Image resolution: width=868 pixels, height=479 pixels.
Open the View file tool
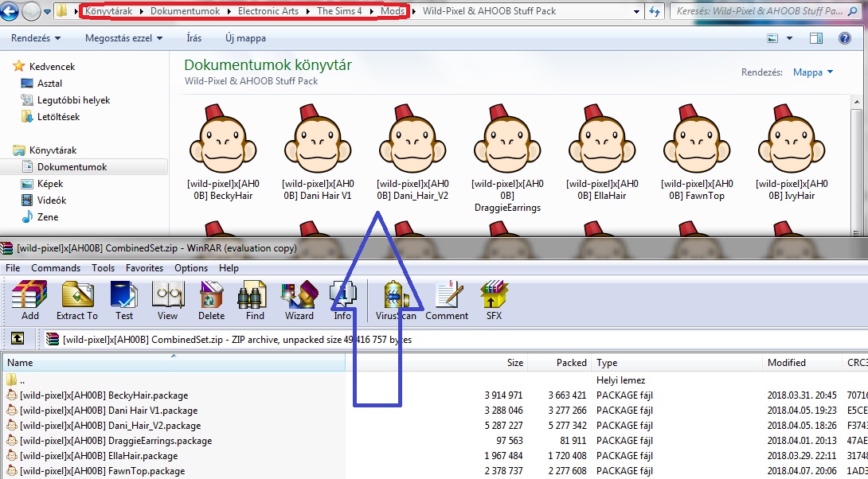tap(167, 300)
